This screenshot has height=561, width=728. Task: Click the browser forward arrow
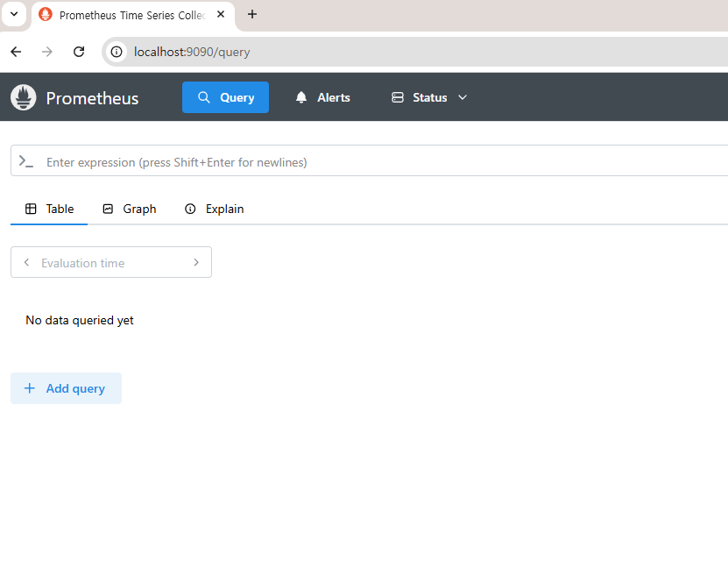click(x=47, y=52)
